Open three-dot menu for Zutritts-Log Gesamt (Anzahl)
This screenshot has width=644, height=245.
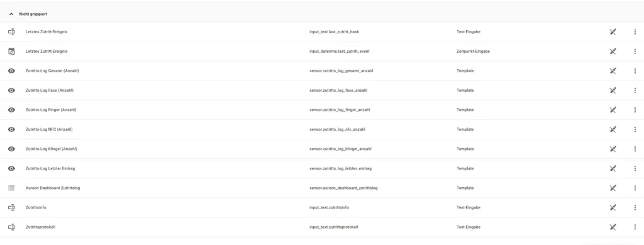[635, 70]
